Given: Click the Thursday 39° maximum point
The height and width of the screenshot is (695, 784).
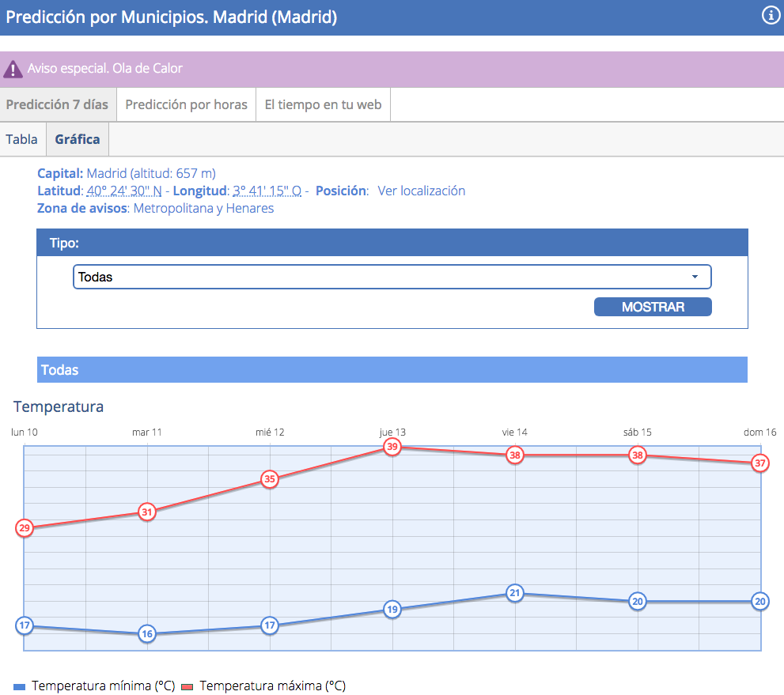Looking at the screenshot, I should point(392,447).
